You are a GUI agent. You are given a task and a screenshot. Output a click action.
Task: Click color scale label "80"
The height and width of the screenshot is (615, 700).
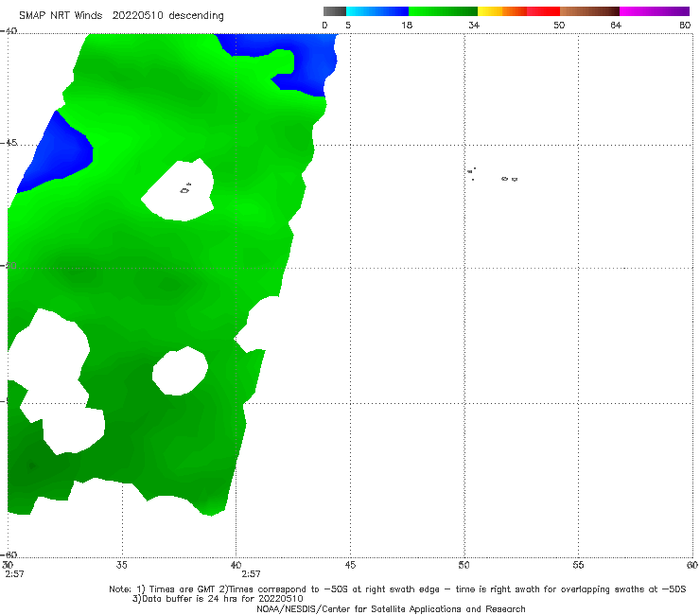click(x=685, y=25)
